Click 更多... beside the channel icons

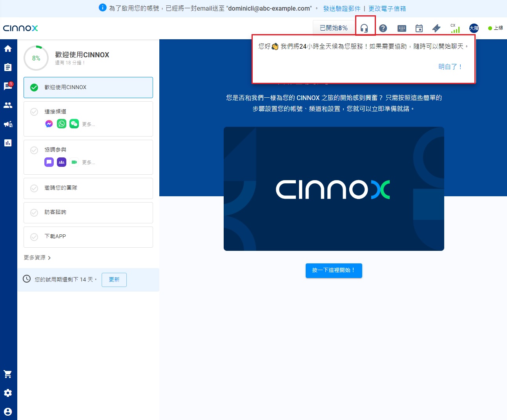point(89,124)
